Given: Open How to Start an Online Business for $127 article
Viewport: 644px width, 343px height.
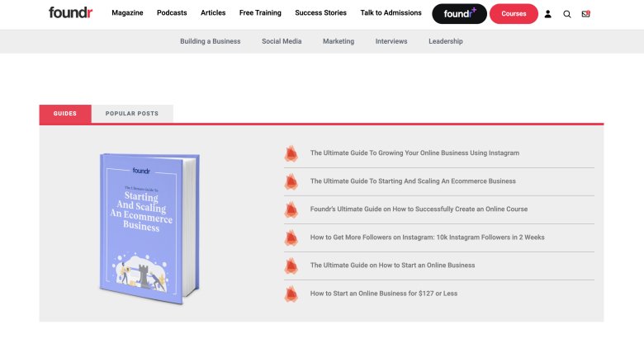Looking at the screenshot, I should (x=384, y=294).
